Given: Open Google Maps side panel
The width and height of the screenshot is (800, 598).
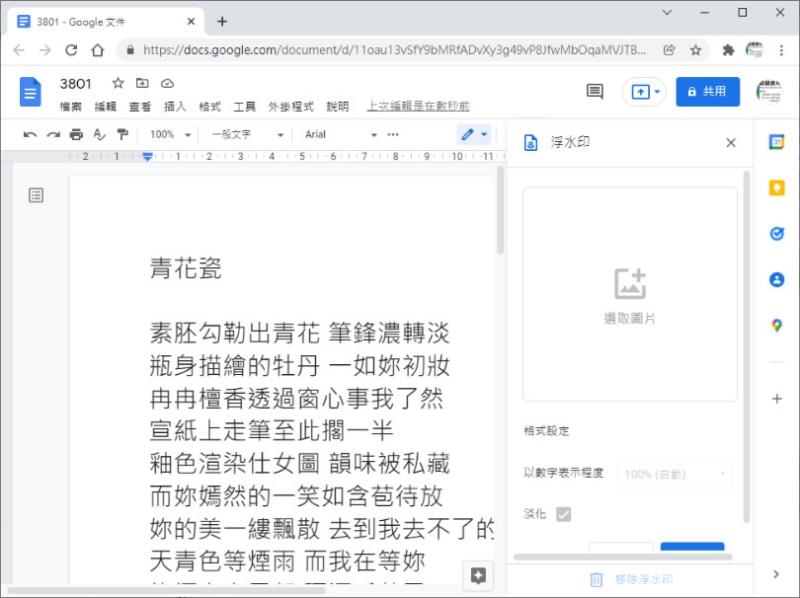Looking at the screenshot, I should coord(777,325).
